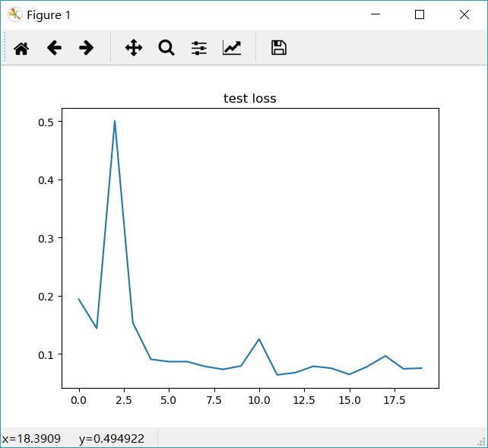
Task: Save the figure with the floppy disk icon
Action: pyautogui.click(x=279, y=48)
